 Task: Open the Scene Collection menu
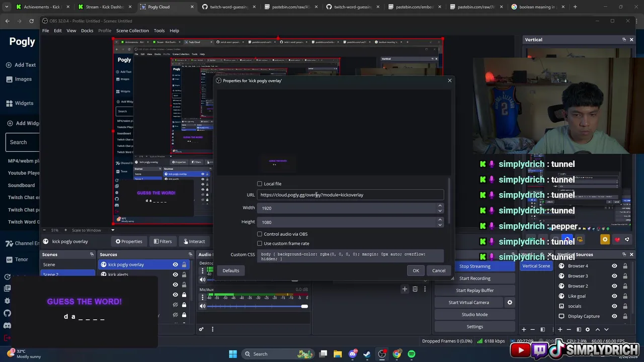click(x=132, y=31)
